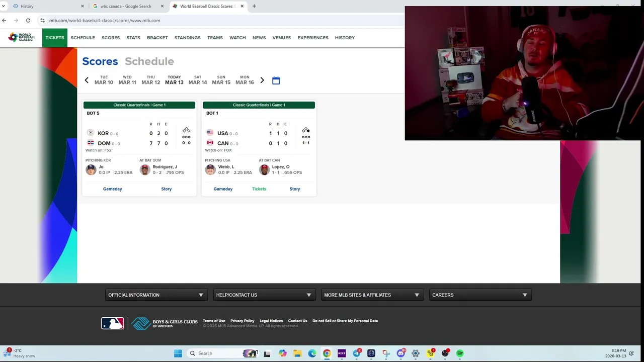Open Teams in top navigation
Screen dimensions: 644x362
pyautogui.click(x=215, y=38)
